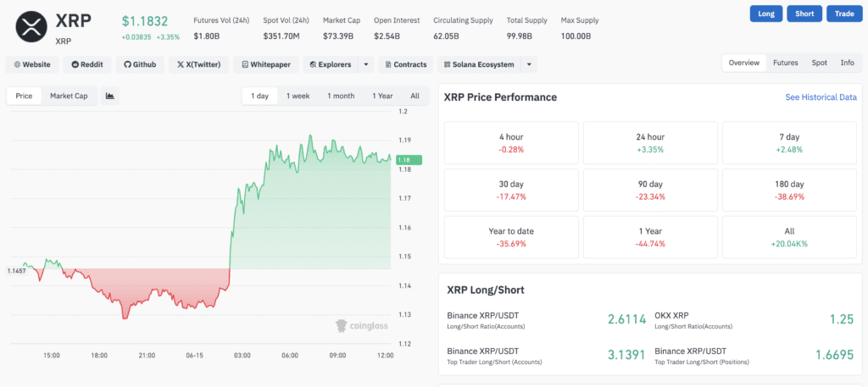Click the Solana Ecosystem tag
Screen dimensions: 868x387
click(479, 64)
